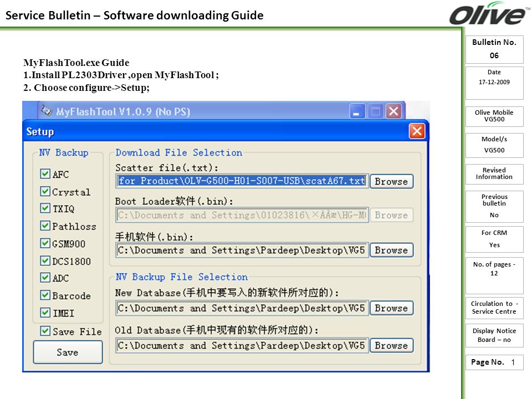The height and width of the screenshot is (399, 532).
Task: Toggle the IMEI checkbox
Action: click(45, 313)
